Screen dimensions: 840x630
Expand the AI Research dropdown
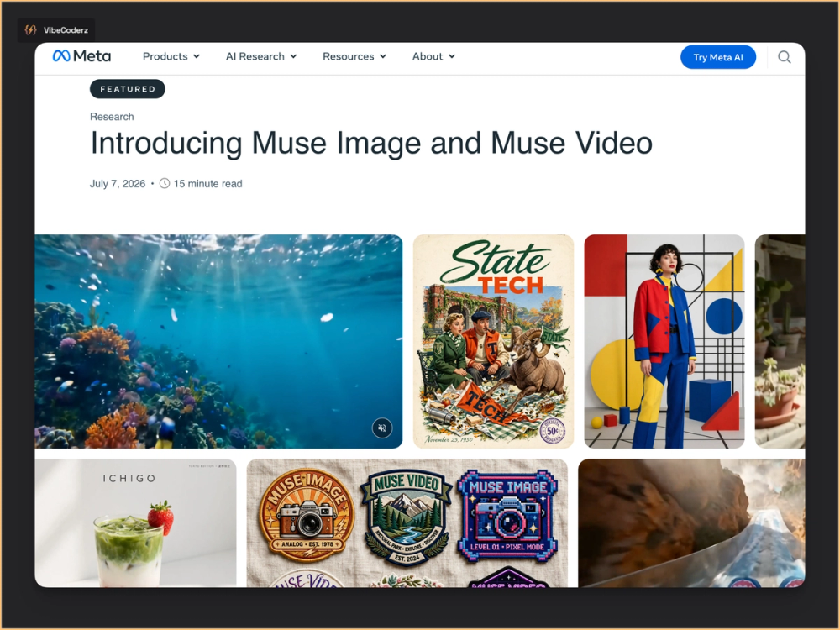click(x=261, y=56)
